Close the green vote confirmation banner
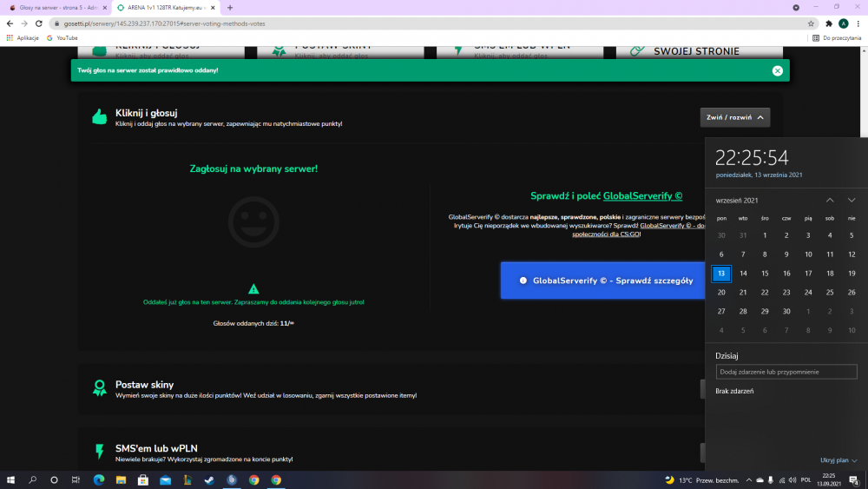This screenshot has width=868, height=489. point(777,70)
